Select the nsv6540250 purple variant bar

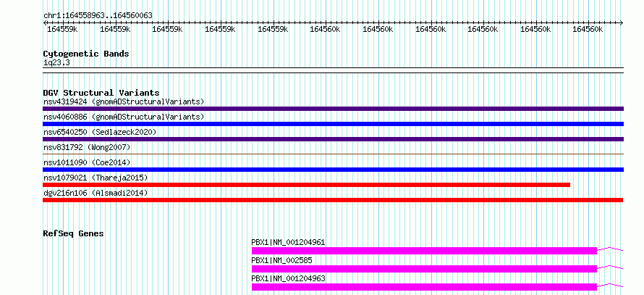[x=333, y=139]
